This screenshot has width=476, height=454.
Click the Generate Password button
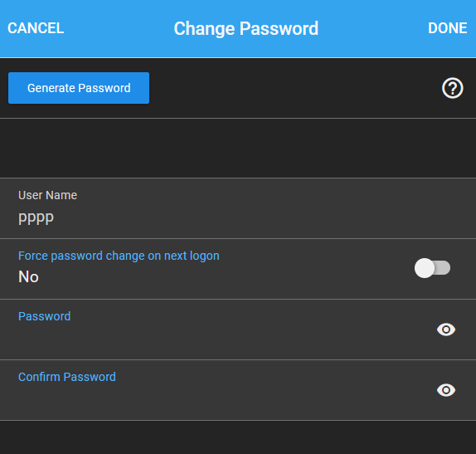(x=79, y=88)
